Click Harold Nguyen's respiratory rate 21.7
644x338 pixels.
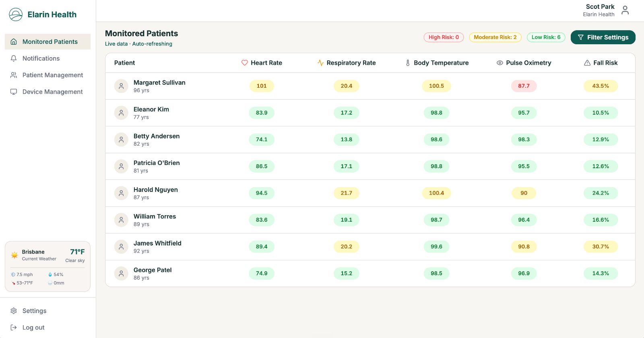(346, 193)
